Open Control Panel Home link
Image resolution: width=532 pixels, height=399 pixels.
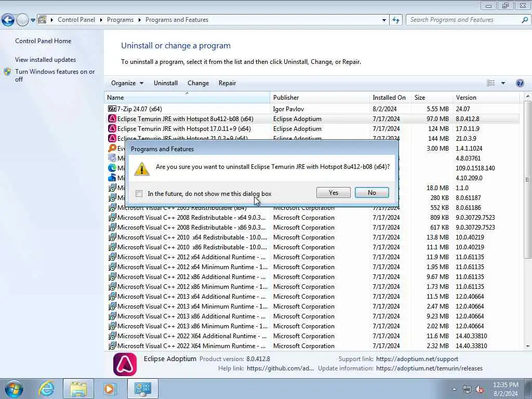coord(43,41)
